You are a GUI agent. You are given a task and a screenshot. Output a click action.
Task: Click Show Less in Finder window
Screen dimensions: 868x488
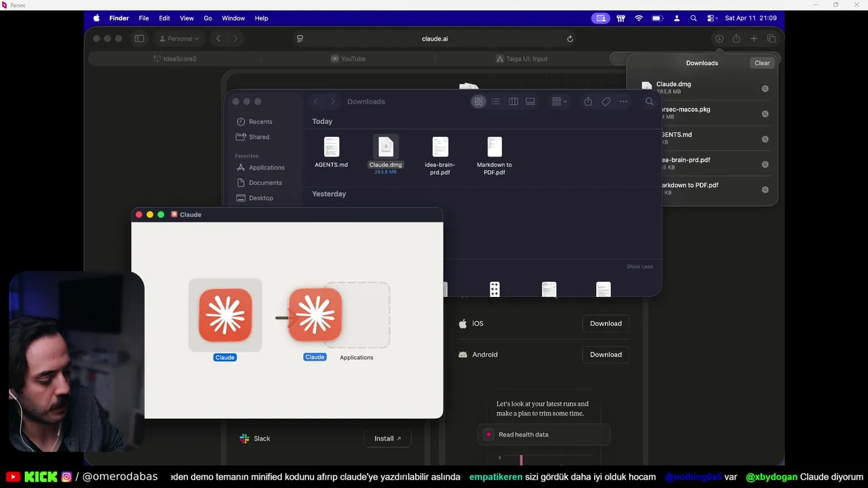[639, 266]
